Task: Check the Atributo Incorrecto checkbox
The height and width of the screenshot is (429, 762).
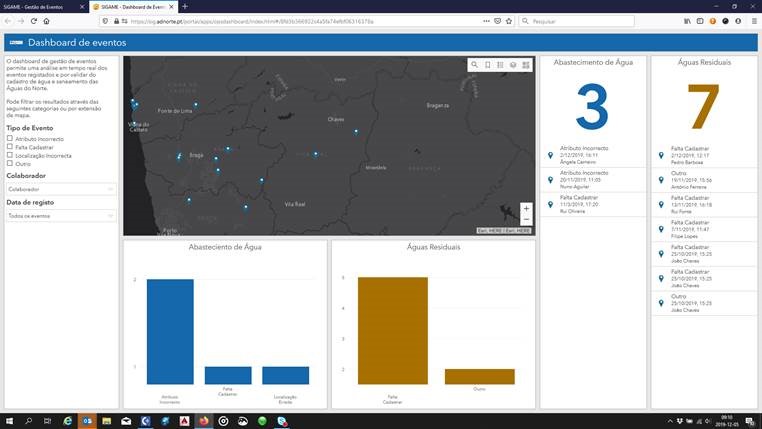Action: pyautogui.click(x=10, y=139)
